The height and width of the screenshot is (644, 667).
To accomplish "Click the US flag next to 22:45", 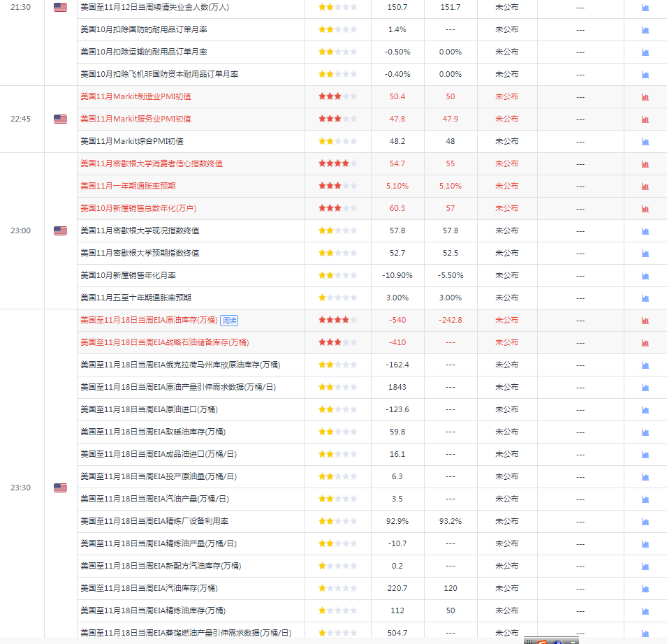I will [x=60, y=119].
